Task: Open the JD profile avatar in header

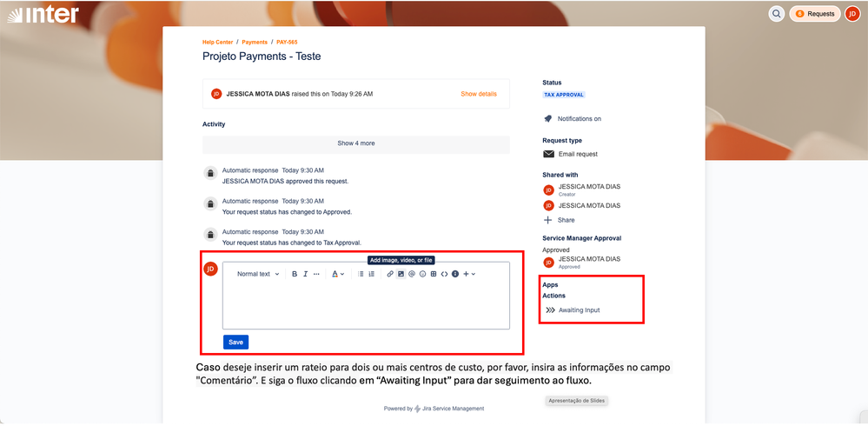Action: click(x=852, y=14)
